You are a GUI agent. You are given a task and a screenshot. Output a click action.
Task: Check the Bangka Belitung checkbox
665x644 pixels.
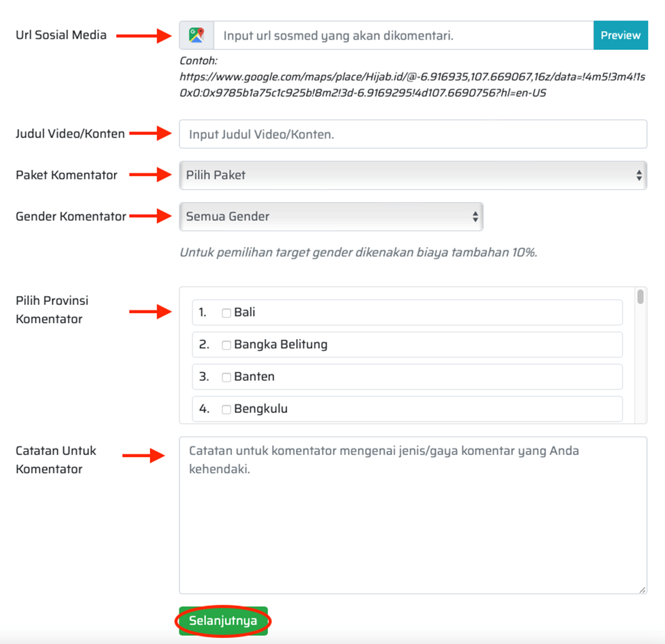tap(226, 345)
